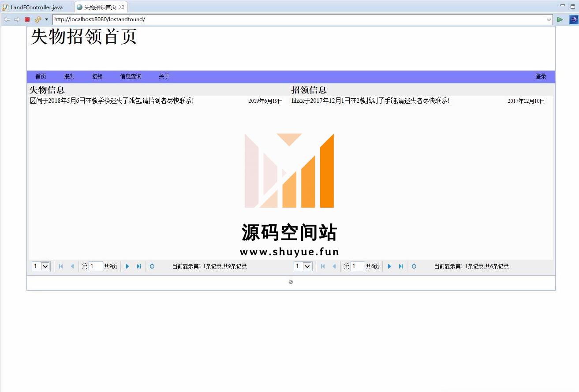Click status text 共9条记录
579x392 pixels.
pos(235,267)
